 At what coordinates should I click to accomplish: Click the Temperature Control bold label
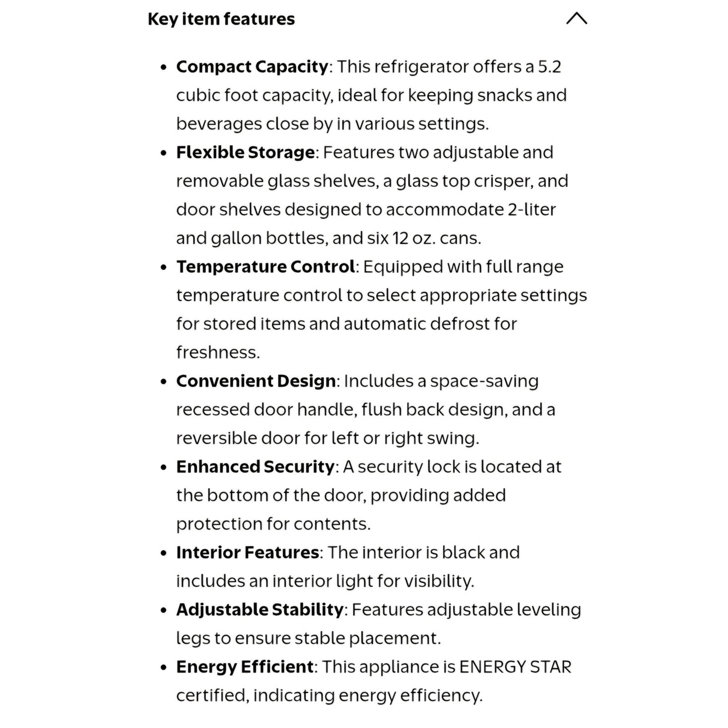coord(266,267)
